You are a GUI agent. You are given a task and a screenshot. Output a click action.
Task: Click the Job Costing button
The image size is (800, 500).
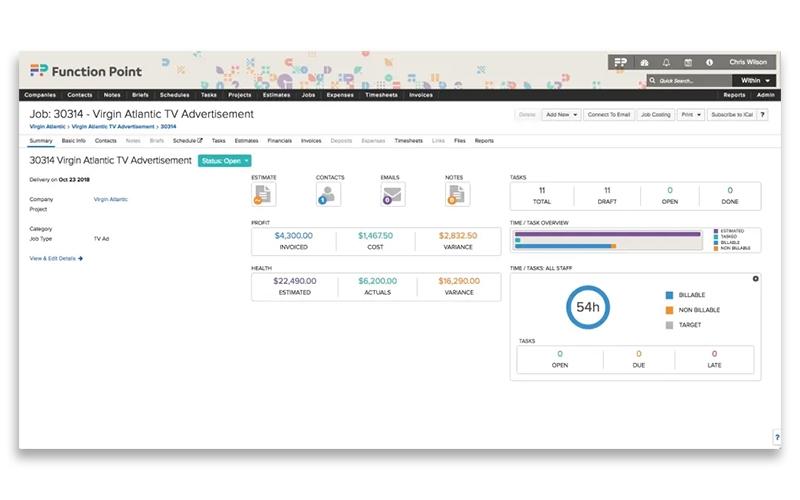656,115
